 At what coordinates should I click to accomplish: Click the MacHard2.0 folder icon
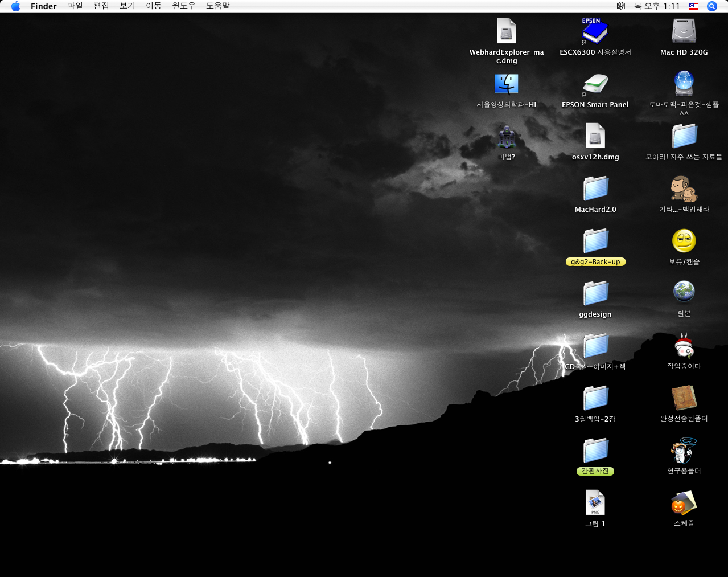pyautogui.click(x=595, y=189)
